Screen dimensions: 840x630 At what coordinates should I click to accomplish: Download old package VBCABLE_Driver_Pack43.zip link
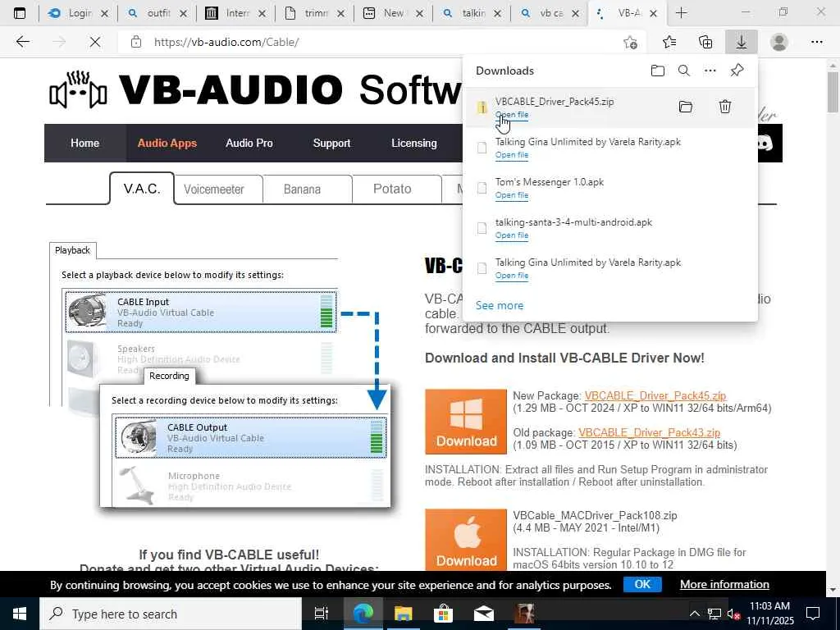[650, 432]
